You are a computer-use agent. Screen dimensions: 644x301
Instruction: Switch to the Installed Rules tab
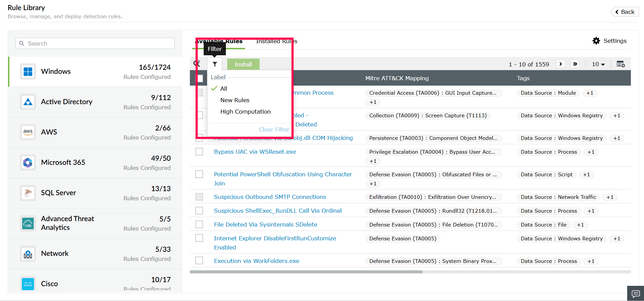click(x=277, y=41)
